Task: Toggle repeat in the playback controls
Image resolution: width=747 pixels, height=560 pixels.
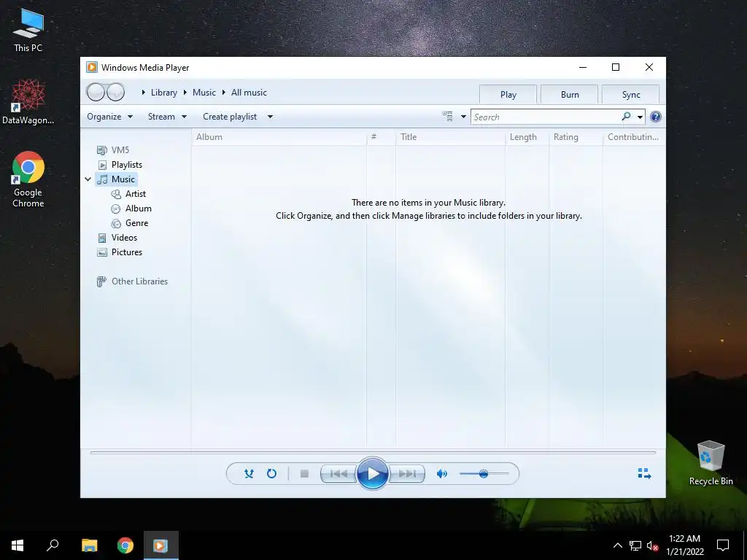Action: pos(271,473)
